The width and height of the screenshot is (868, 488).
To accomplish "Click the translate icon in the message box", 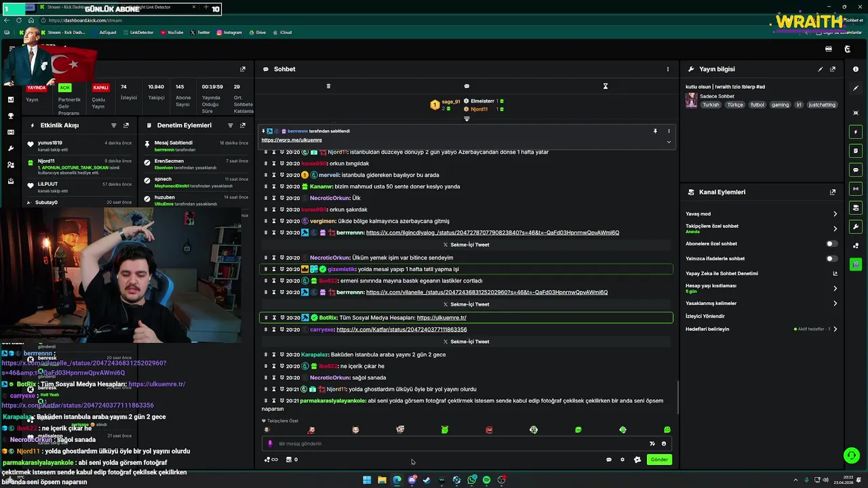I will coord(652,444).
